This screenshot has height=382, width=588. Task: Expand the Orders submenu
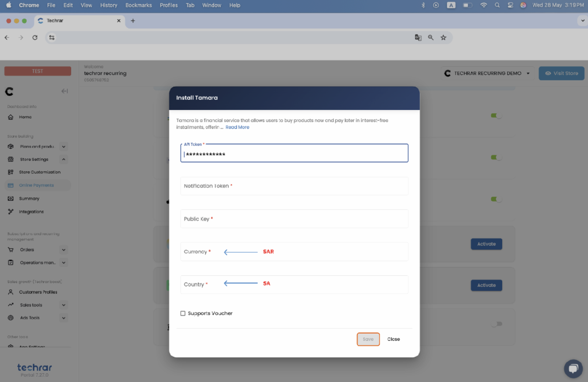(63, 250)
